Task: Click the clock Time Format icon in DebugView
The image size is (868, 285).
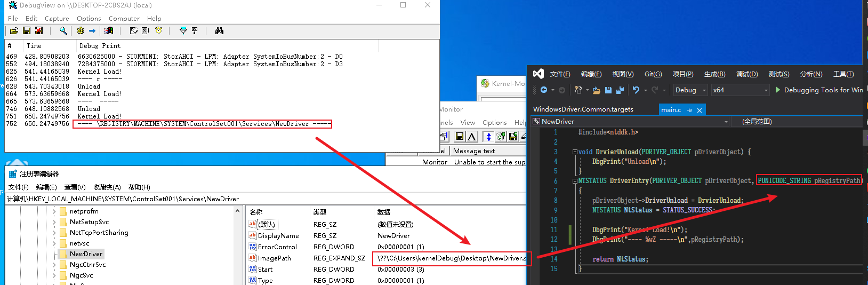Action: point(158,31)
